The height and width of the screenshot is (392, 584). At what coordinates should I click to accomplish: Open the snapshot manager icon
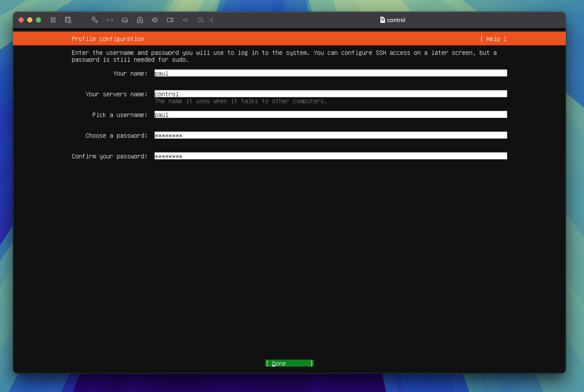pos(68,20)
